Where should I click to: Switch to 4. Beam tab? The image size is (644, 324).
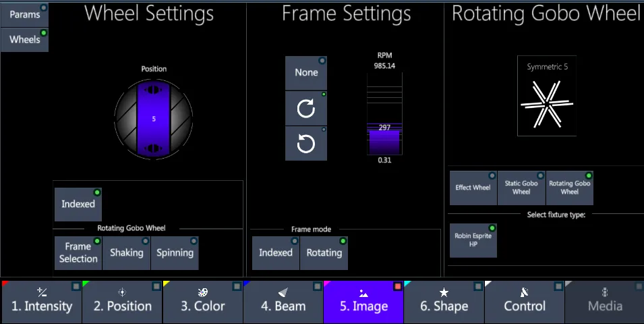tap(283, 302)
